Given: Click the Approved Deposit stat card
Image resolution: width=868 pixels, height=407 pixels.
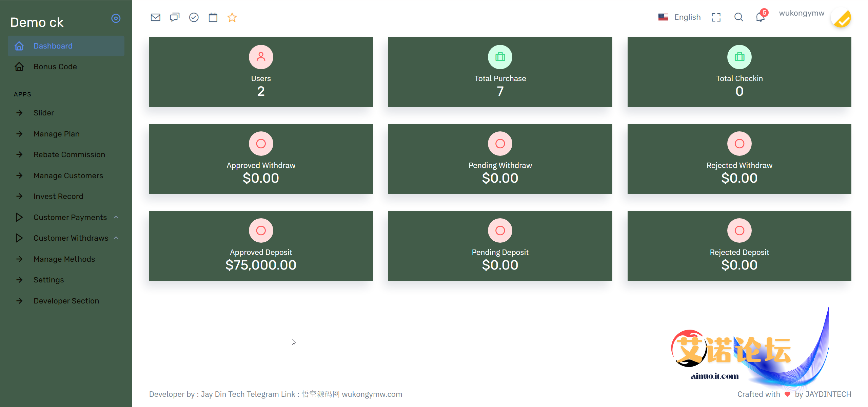Looking at the screenshot, I should 261,245.
